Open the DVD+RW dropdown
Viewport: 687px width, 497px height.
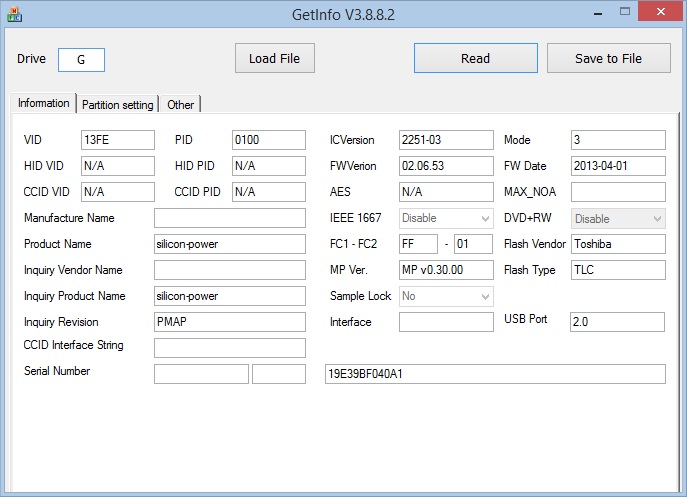618,218
